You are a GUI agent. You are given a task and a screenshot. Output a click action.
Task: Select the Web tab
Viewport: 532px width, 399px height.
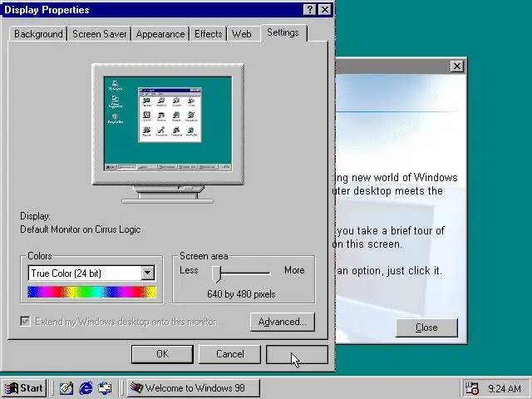(242, 34)
